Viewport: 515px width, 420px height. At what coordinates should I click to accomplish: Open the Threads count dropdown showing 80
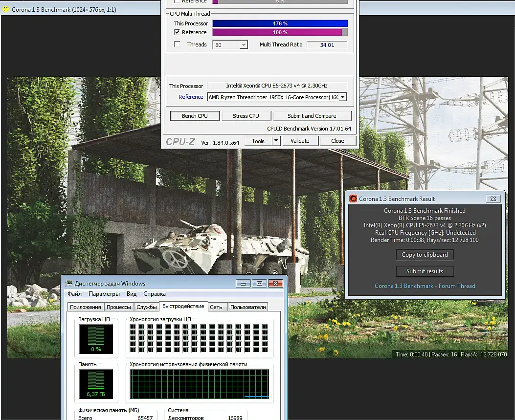(244, 45)
